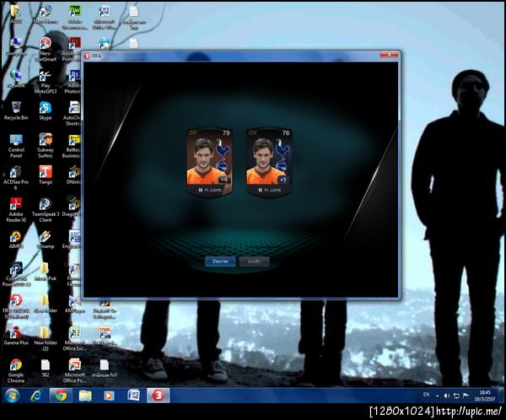
Task: Click the FIFA logo in the title bar
Action: [87, 57]
